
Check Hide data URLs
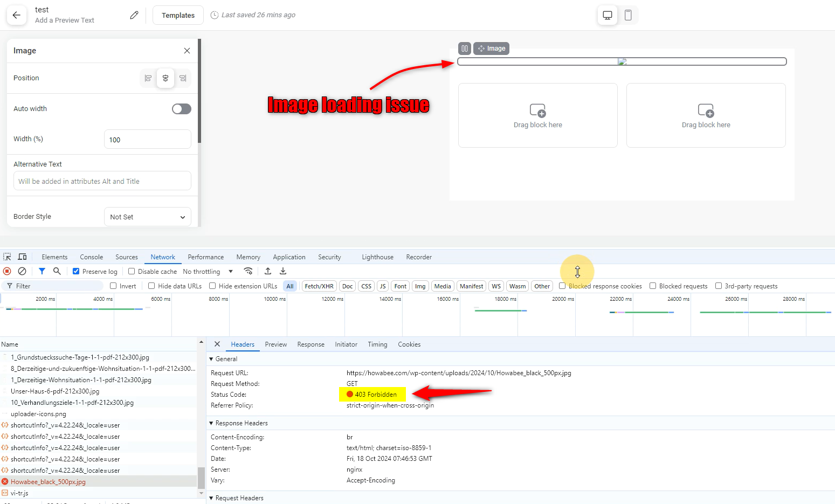(151, 286)
